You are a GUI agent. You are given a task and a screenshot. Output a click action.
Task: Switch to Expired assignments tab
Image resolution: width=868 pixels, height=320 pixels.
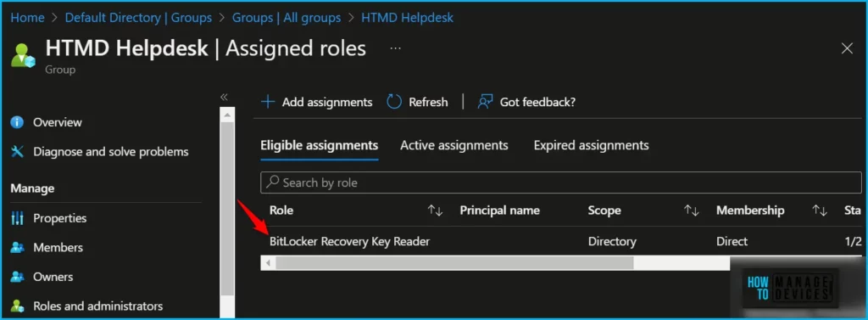tap(591, 145)
